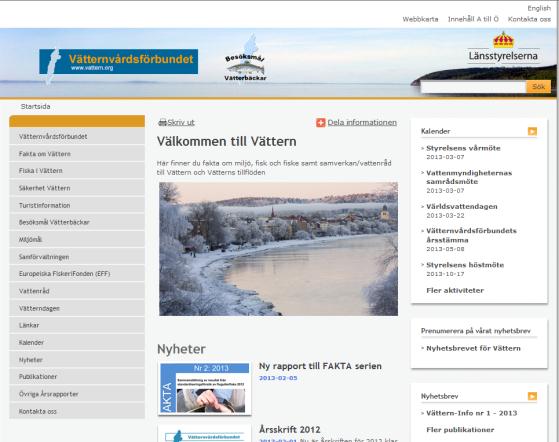The image size is (559, 442).
Task: Open Samförvaltningen menu item
Action: tap(77, 257)
